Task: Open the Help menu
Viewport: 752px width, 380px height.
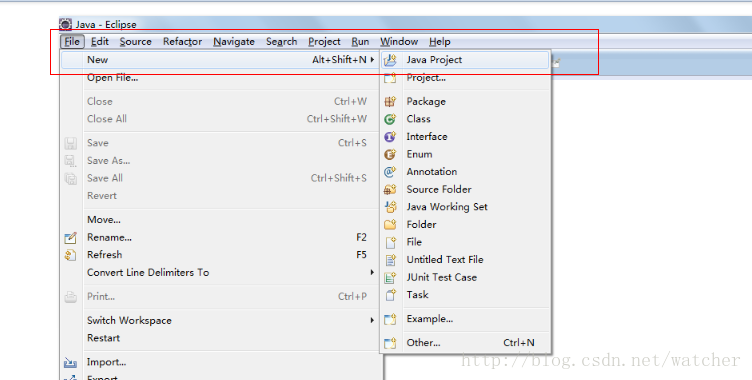Action: (x=440, y=42)
